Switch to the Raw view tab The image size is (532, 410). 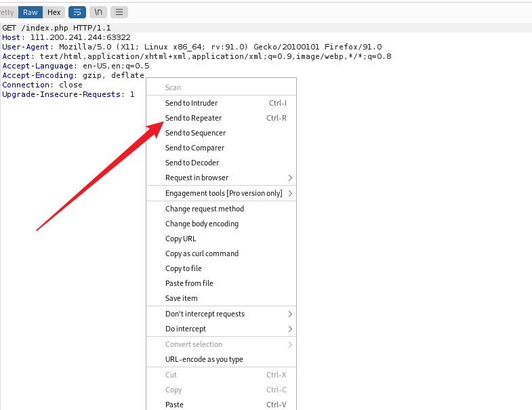(x=30, y=12)
